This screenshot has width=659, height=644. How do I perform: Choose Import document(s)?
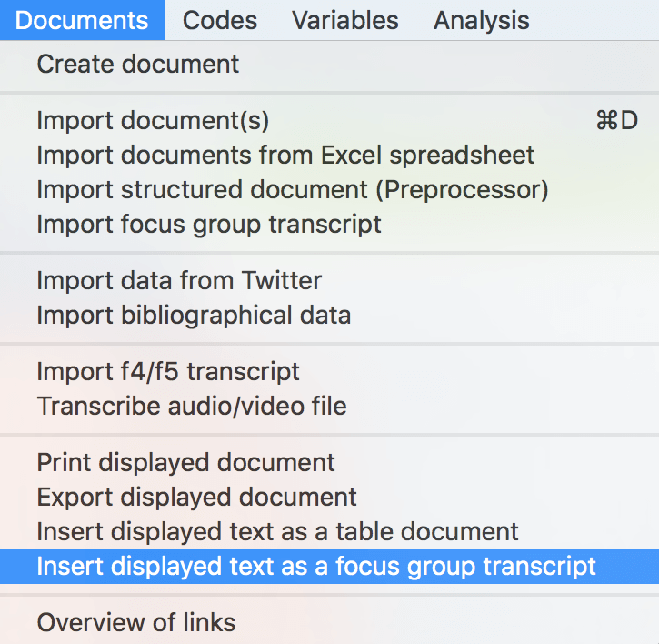[329, 120]
